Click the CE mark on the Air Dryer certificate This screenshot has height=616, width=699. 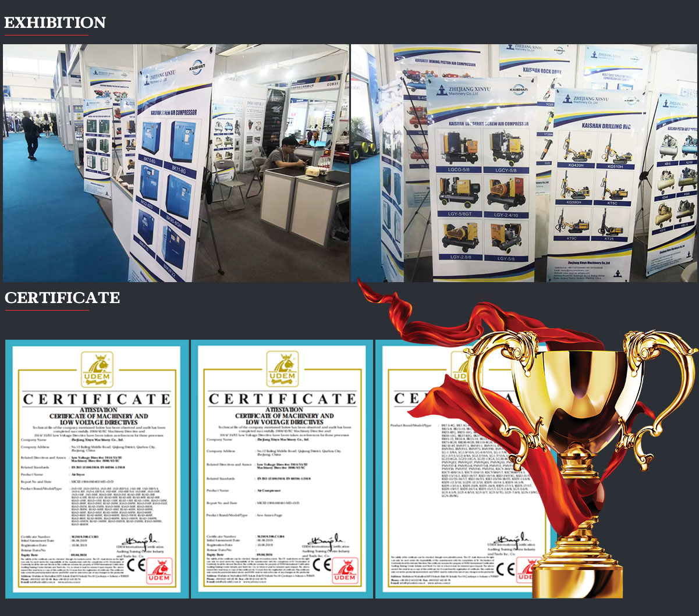(136, 565)
